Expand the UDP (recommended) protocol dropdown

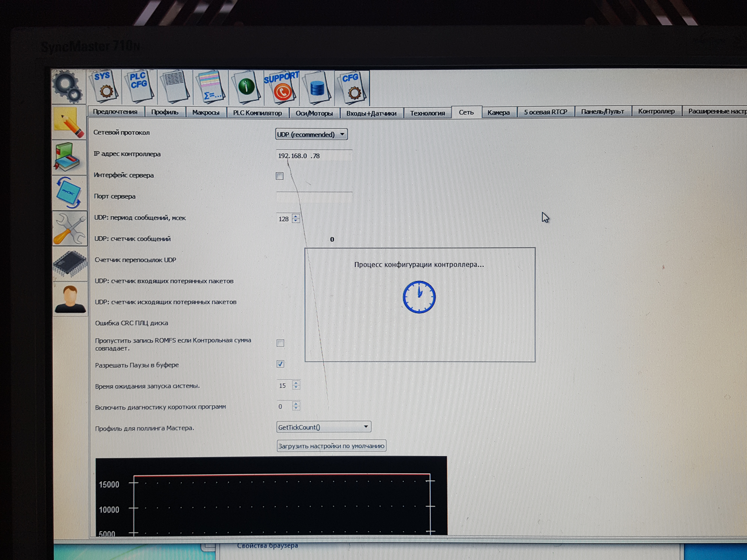click(x=311, y=134)
